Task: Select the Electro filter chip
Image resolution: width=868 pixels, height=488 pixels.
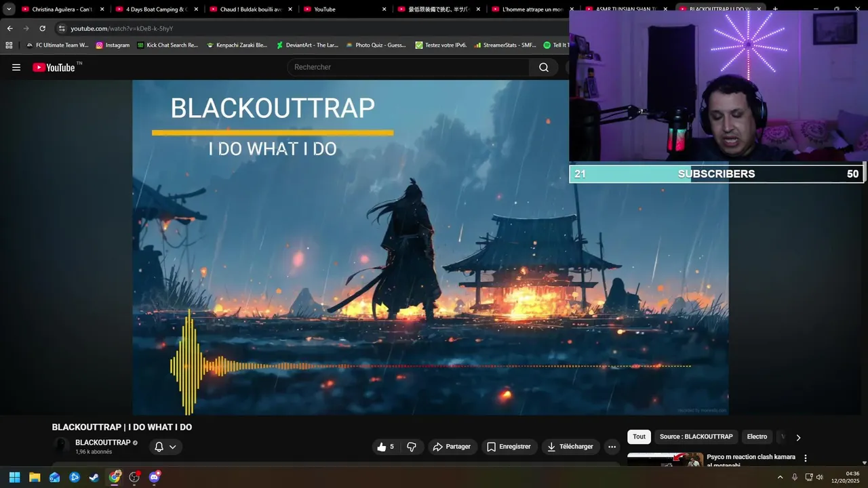Action: [757, 437]
